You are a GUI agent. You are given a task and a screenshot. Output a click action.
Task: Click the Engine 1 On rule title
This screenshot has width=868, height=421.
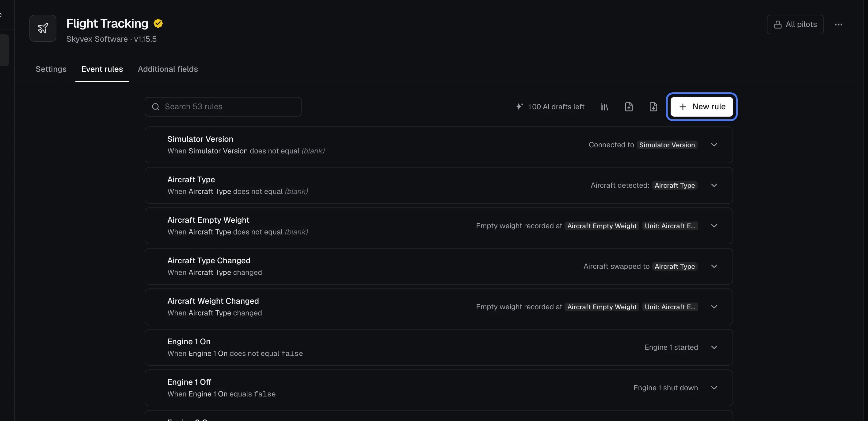tap(189, 342)
